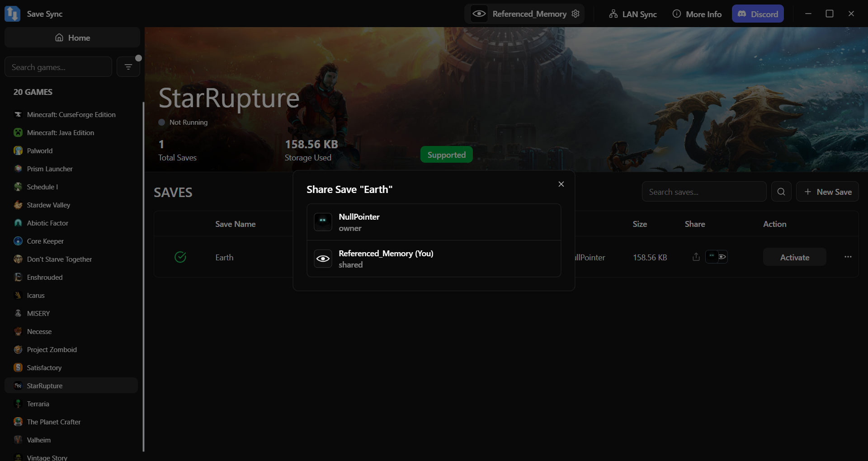The width and height of the screenshot is (868, 461).
Task: Click the Satisfactory game icon
Action: (18, 367)
